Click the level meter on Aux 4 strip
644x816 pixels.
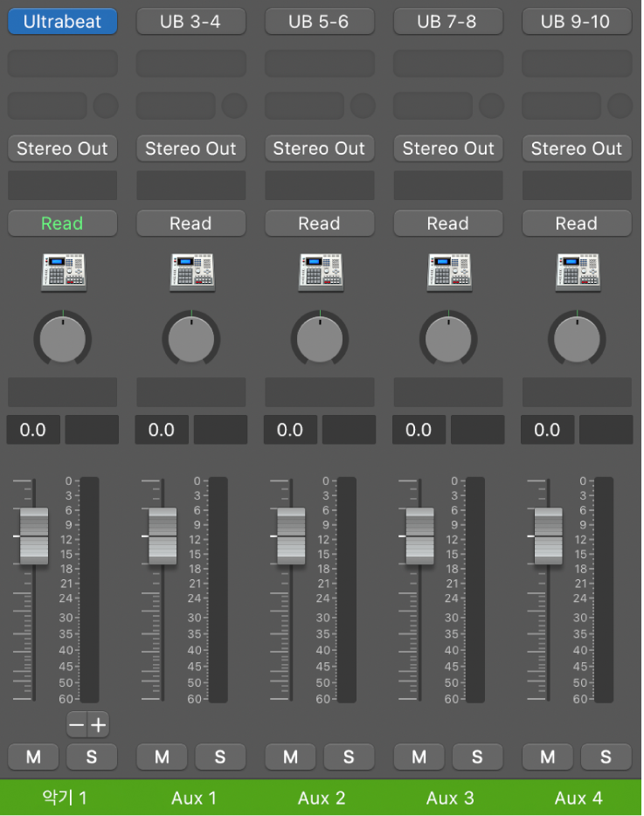(x=604, y=590)
